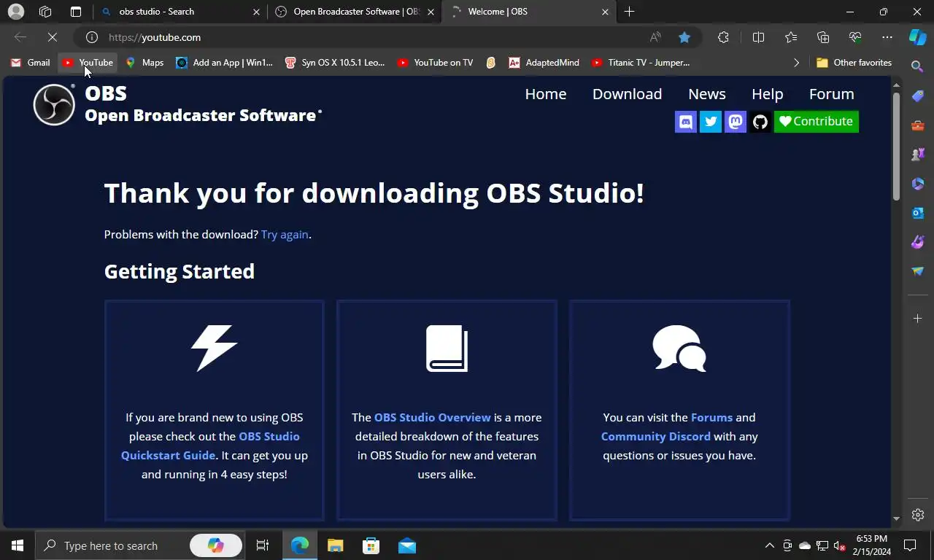
Task: Add app with sidebar plus icon
Action: coord(918,319)
